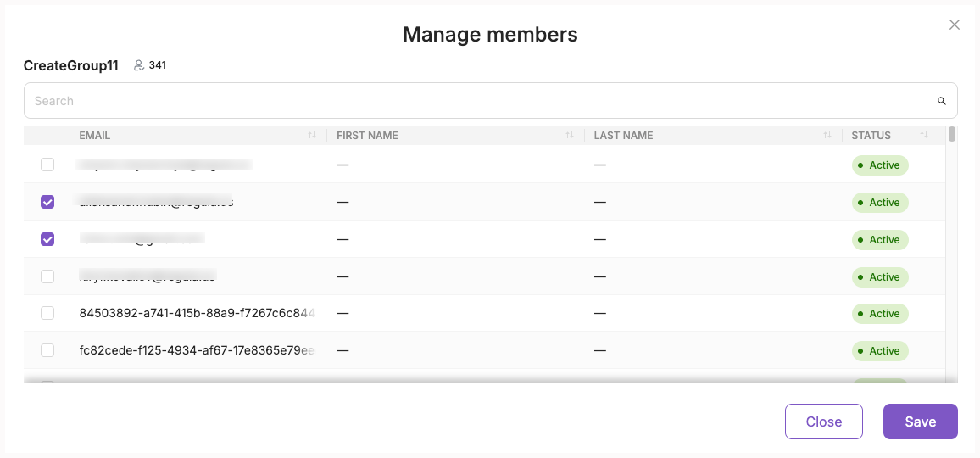The height and width of the screenshot is (458, 980).
Task: Click the email 84503892-a741-415b-88a9 cell
Action: (197, 313)
